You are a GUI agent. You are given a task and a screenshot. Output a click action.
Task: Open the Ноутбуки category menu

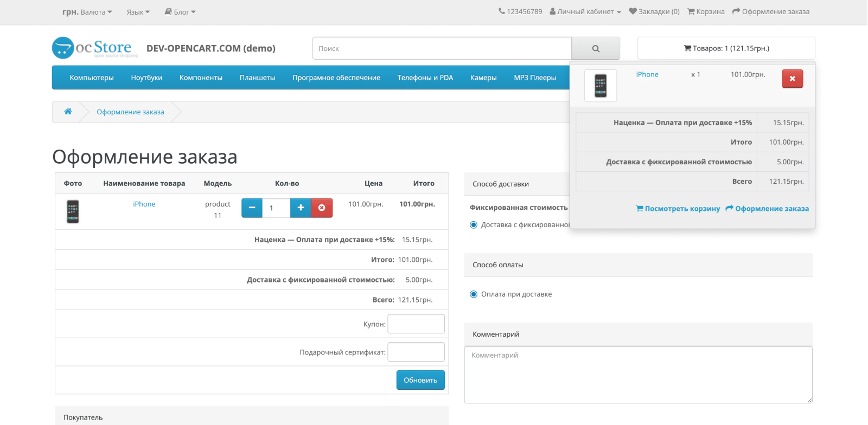tap(146, 78)
